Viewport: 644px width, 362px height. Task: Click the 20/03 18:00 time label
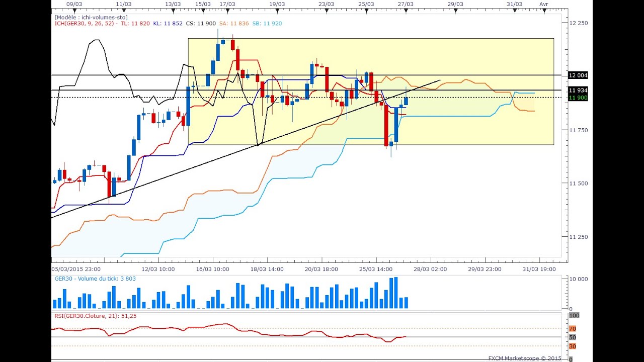(321, 269)
